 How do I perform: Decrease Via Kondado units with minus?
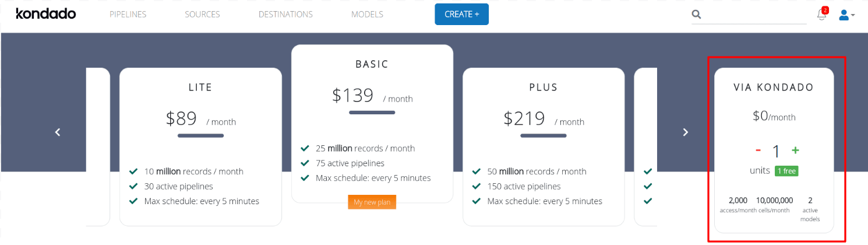pyautogui.click(x=758, y=150)
